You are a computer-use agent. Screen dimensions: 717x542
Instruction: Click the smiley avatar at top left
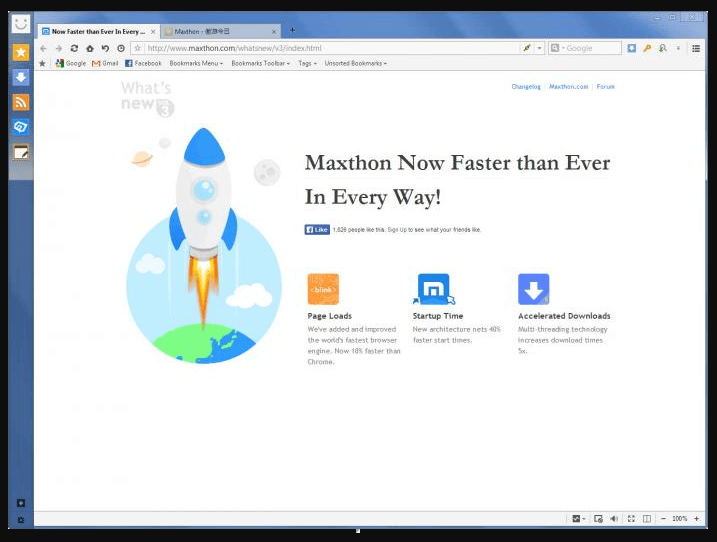point(21,23)
